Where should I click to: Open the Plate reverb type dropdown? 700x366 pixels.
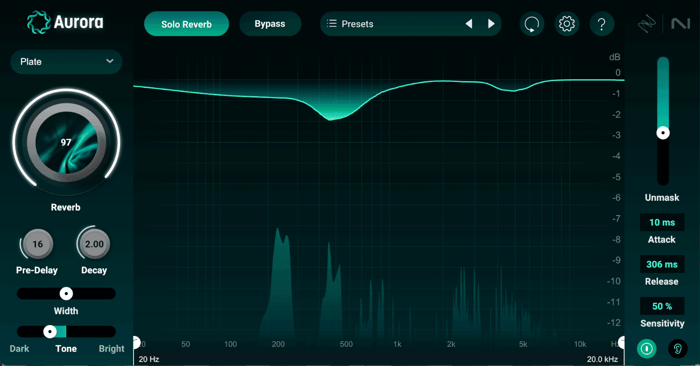coord(66,62)
